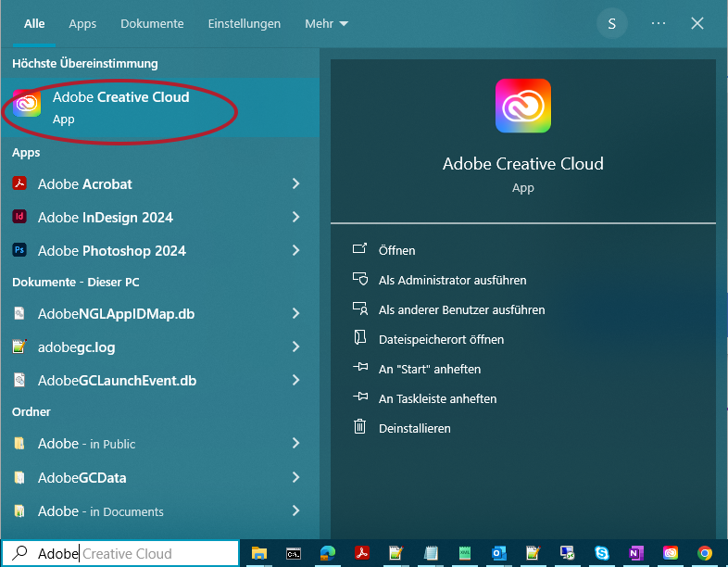Expand the arrow next to Adobe Acrobat
Screen dimensions: 728x567
(296, 184)
